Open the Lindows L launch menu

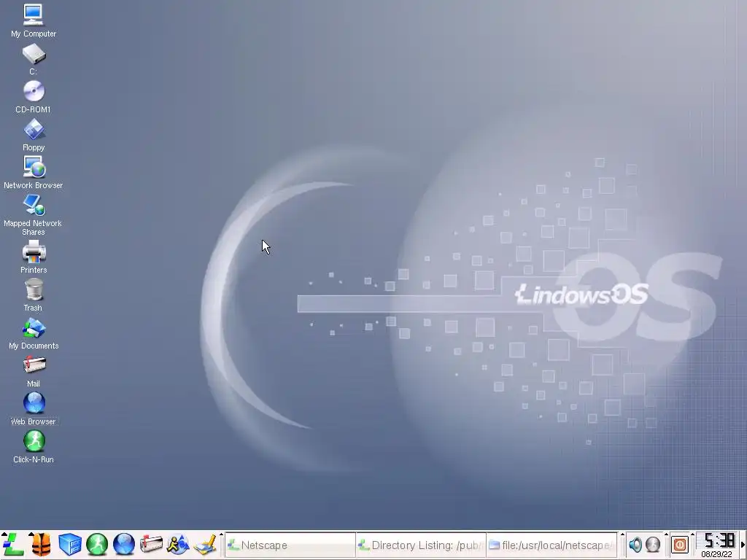pyautogui.click(x=13, y=544)
